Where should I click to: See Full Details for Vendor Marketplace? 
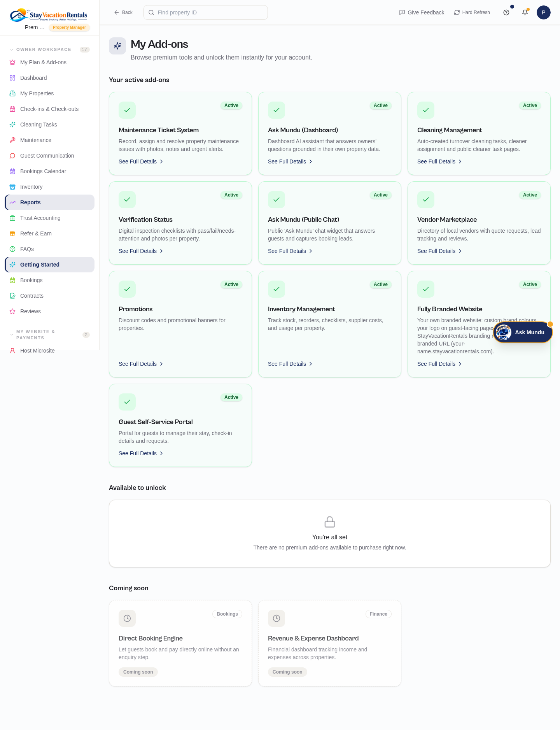(439, 251)
